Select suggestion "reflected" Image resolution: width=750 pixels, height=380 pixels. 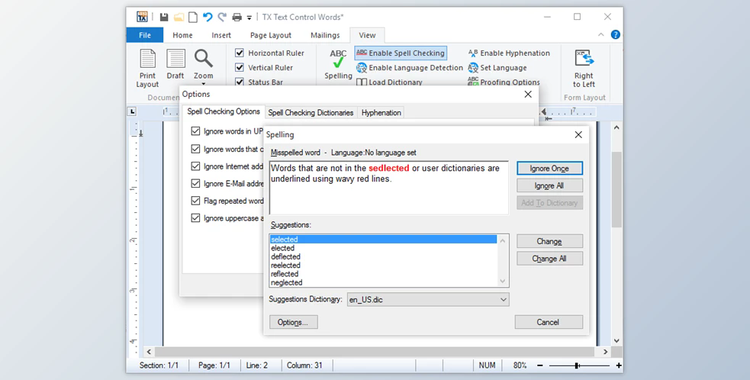[384, 274]
